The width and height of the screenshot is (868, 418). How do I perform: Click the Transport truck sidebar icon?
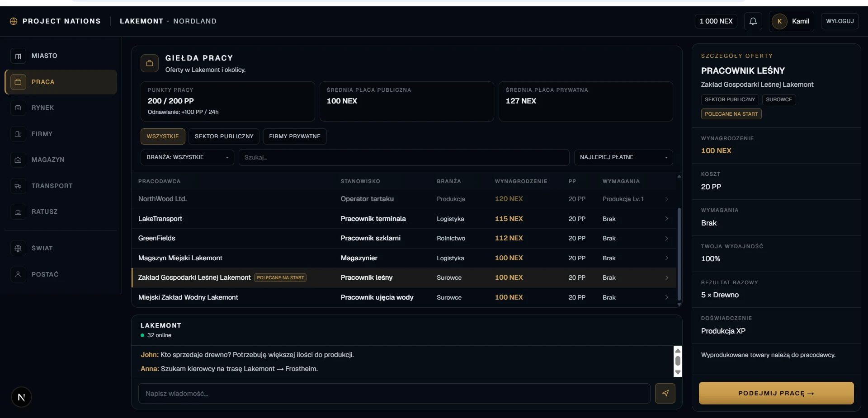18,186
